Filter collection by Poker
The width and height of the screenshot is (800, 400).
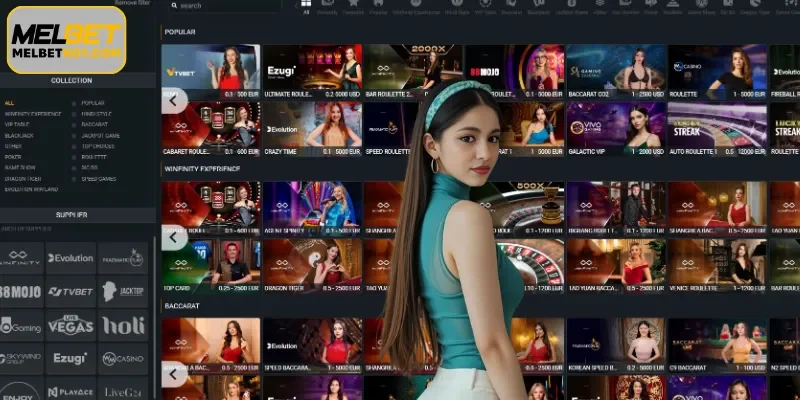click(x=13, y=158)
